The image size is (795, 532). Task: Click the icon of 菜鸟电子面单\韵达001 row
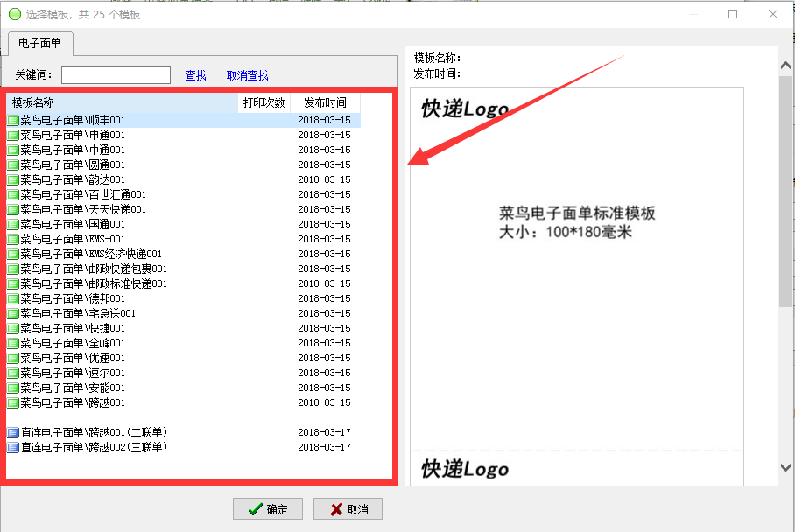click(13, 180)
